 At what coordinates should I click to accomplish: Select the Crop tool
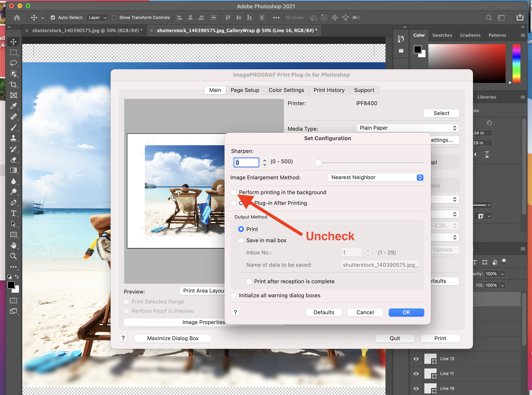point(13,85)
